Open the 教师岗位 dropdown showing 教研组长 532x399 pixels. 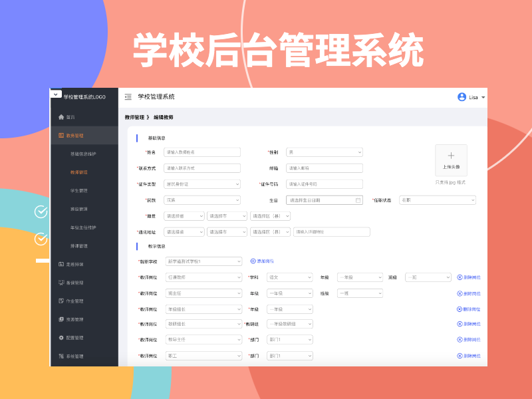[203, 324]
